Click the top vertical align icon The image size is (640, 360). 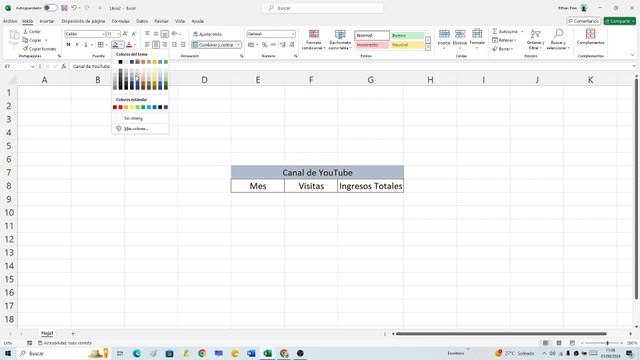(x=147, y=34)
